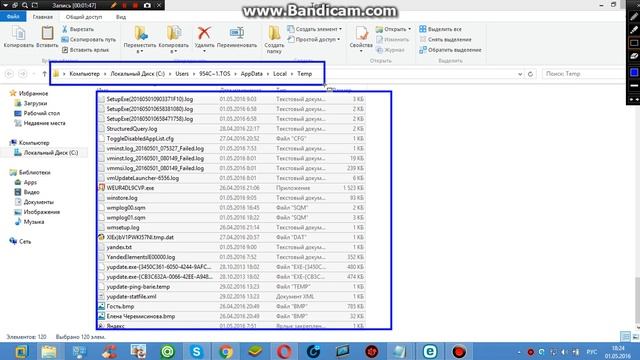Open Изображения library in sidebar
This screenshot has height=360, width=640.
[37, 212]
